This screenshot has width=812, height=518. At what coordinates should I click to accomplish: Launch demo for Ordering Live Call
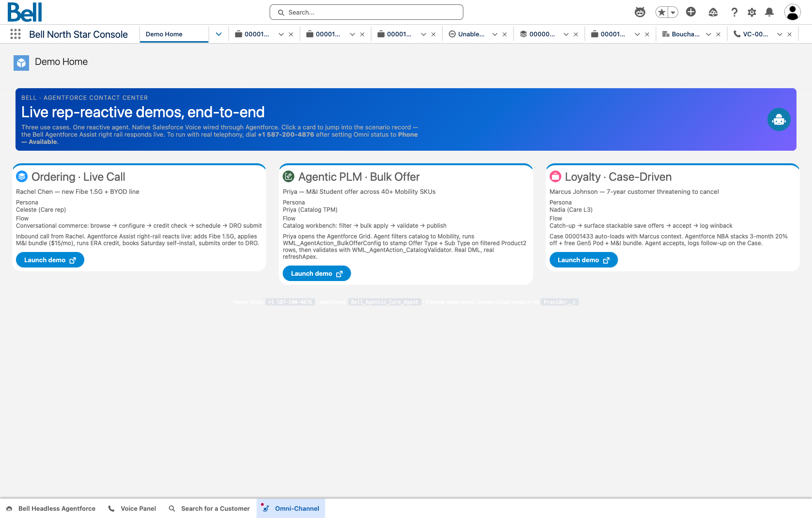coord(50,260)
